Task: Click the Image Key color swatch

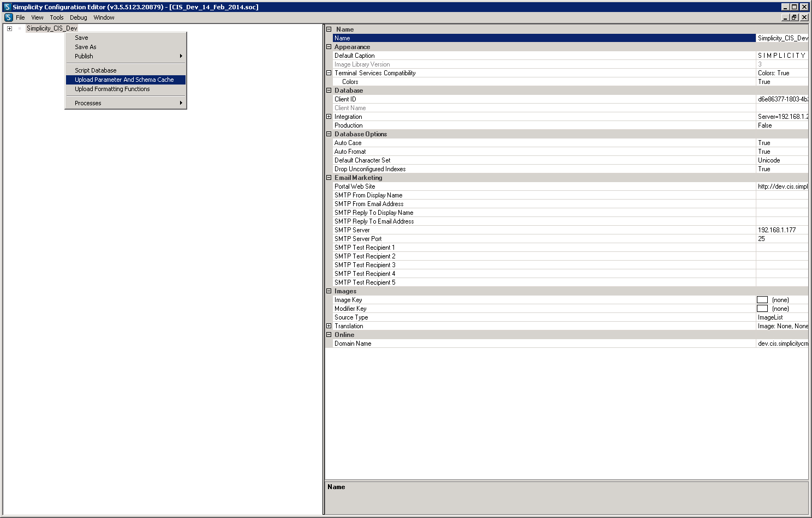Action: click(x=762, y=300)
